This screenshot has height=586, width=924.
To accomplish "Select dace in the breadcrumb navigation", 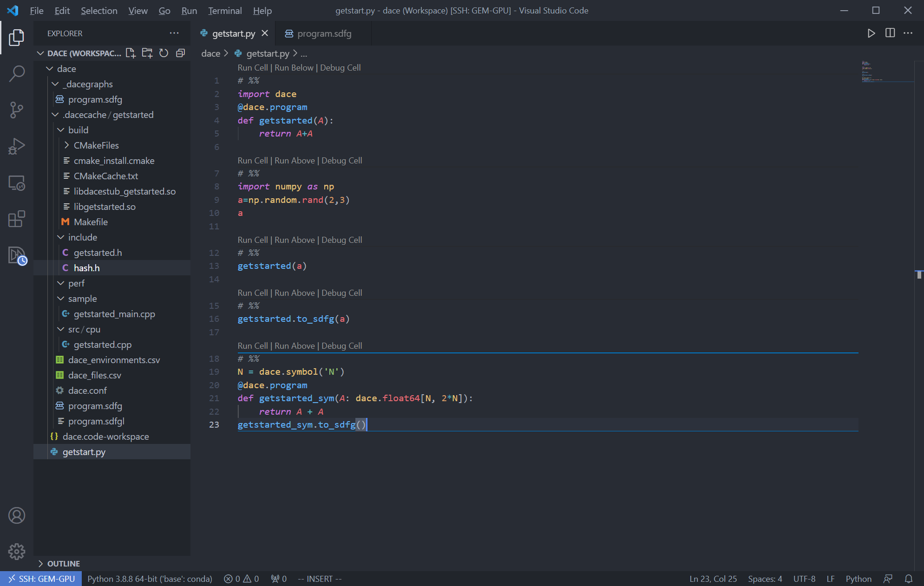I will pyautogui.click(x=210, y=53).
